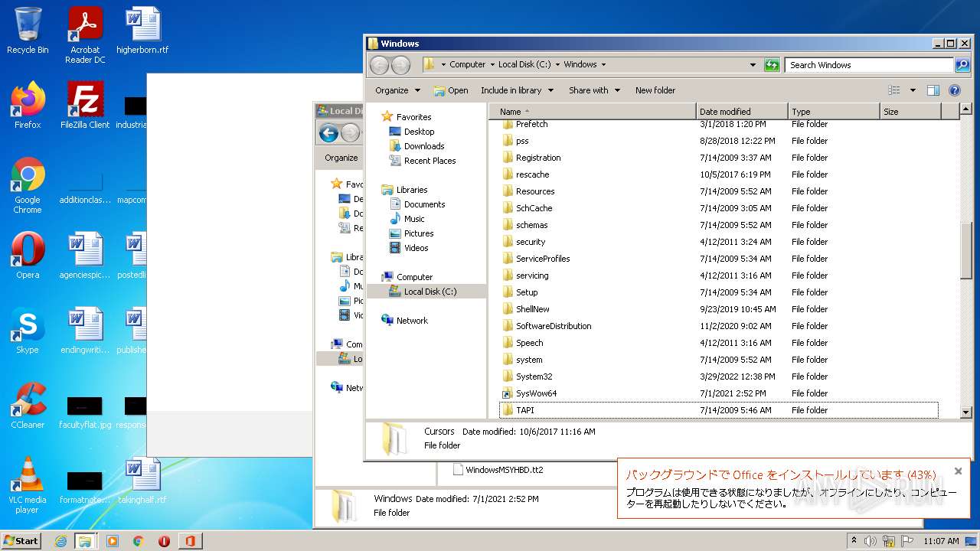The image size is (980, 551).
Task: Open the takinghalf.rtf desktop file
Action: click(142, 481)
